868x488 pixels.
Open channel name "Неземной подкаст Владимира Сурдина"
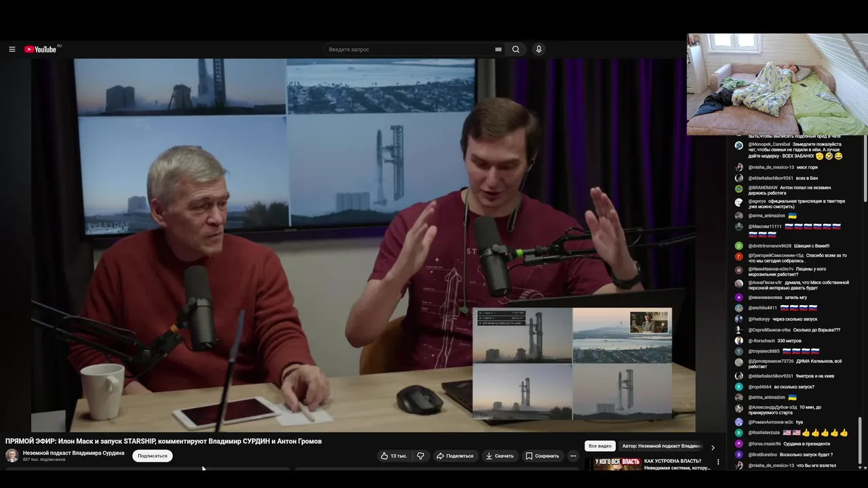[x=73, y=453]
